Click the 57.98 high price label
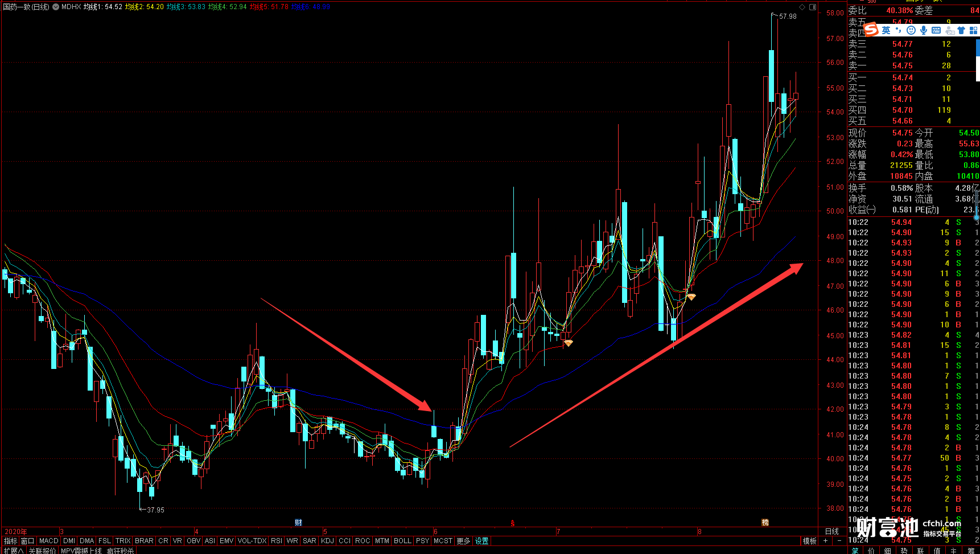 coord(788,17)
